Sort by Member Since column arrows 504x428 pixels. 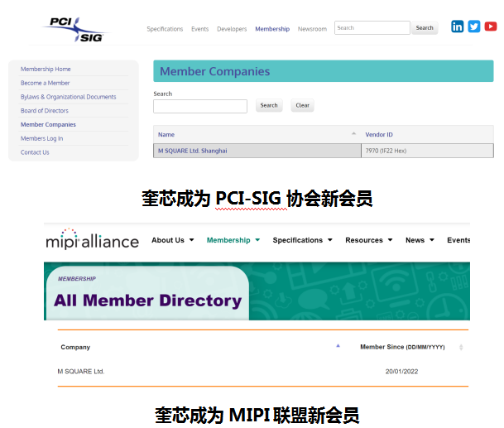coord(461,347)
